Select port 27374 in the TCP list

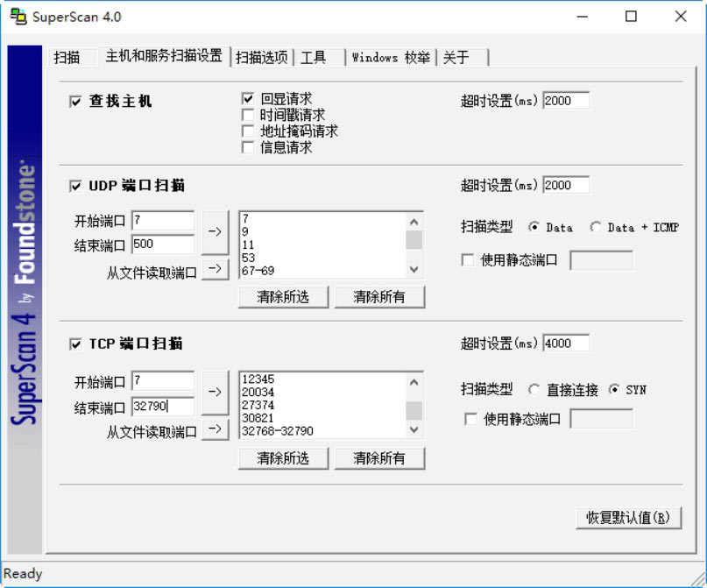coord(323,405)
